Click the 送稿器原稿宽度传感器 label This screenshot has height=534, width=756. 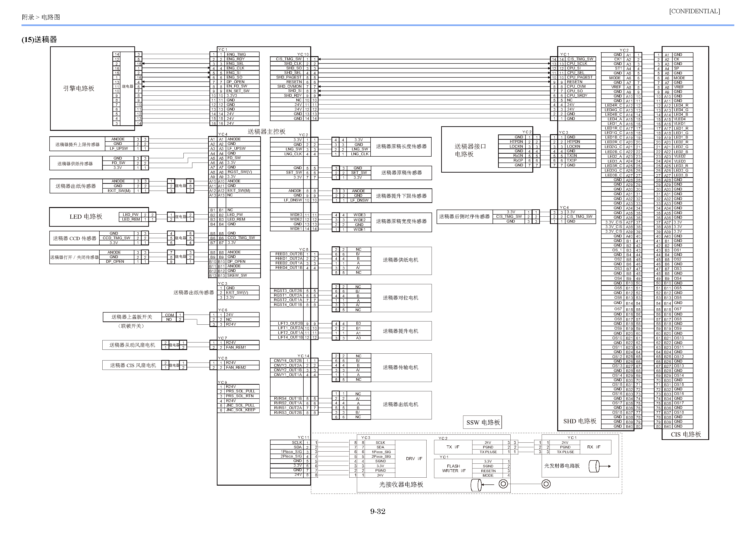point(401,221)
